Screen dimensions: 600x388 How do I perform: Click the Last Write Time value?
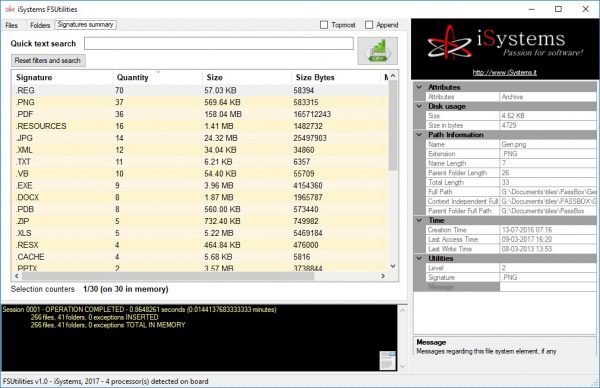(548, 249)
